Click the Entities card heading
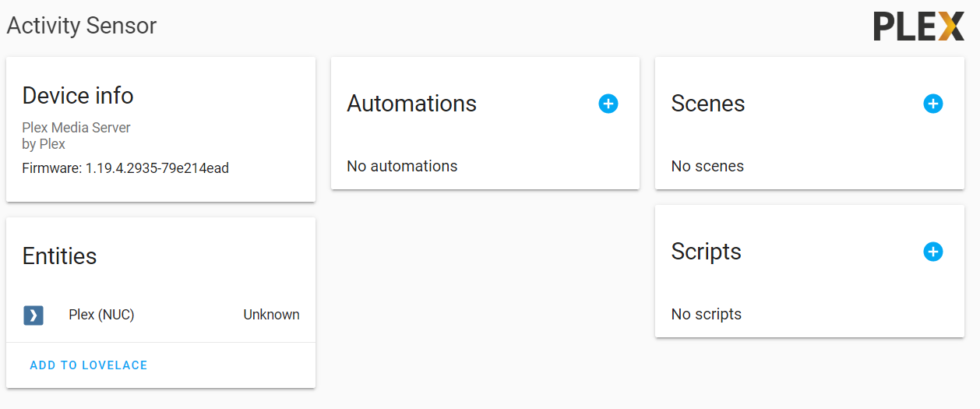Viewport: 980px width, 409px height. (x=59, y=256)
